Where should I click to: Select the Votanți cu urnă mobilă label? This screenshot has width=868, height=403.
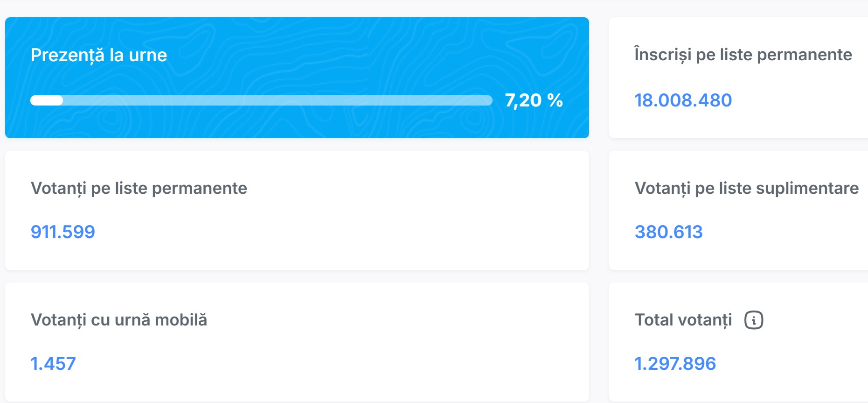pos(119,320)
